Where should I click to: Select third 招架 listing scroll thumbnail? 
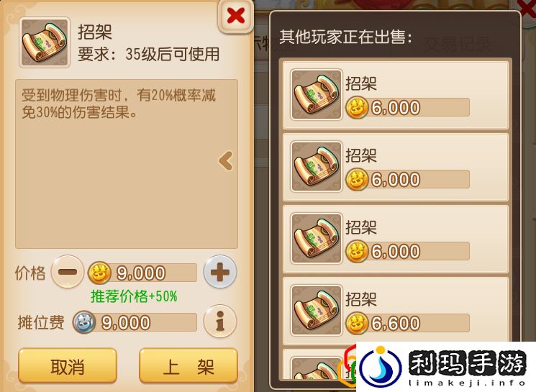pos(316,238)
